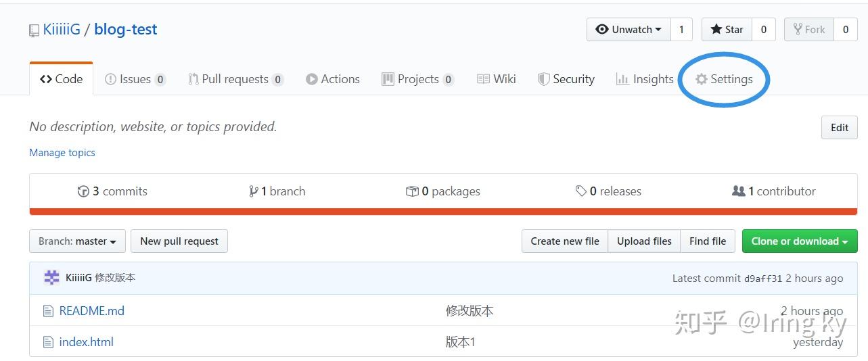The width and height of the screenshot is (868, 361).
Task: Click the contributors people icon
Action: coord(739,191)
